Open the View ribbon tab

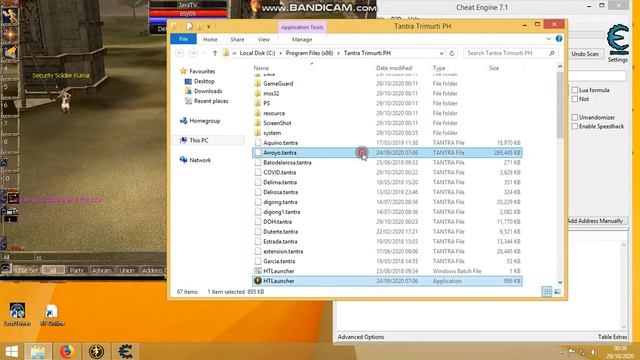click(x=264, y=39)
